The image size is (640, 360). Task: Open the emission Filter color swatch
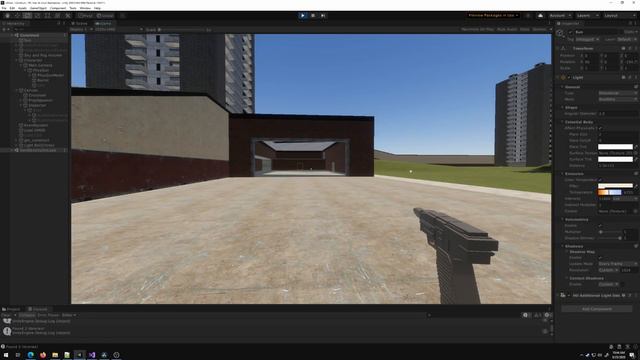616,186
